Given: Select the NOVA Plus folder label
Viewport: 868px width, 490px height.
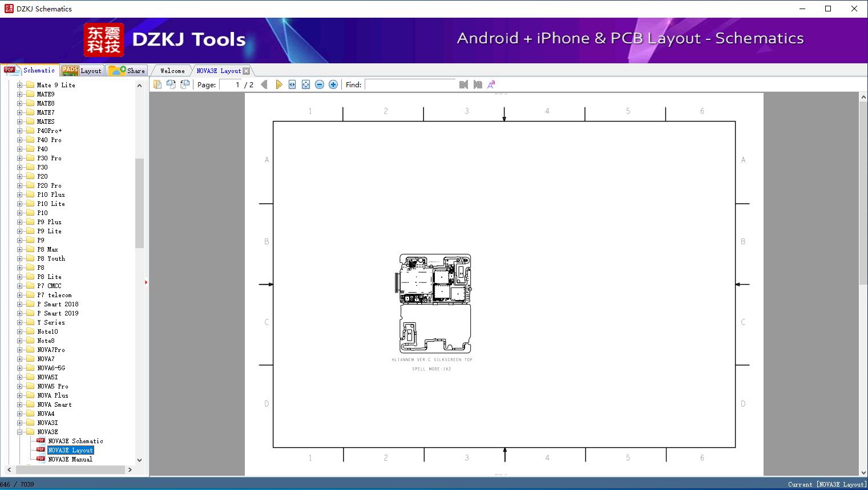Looking at the screenshot, I should click(53, 395).
